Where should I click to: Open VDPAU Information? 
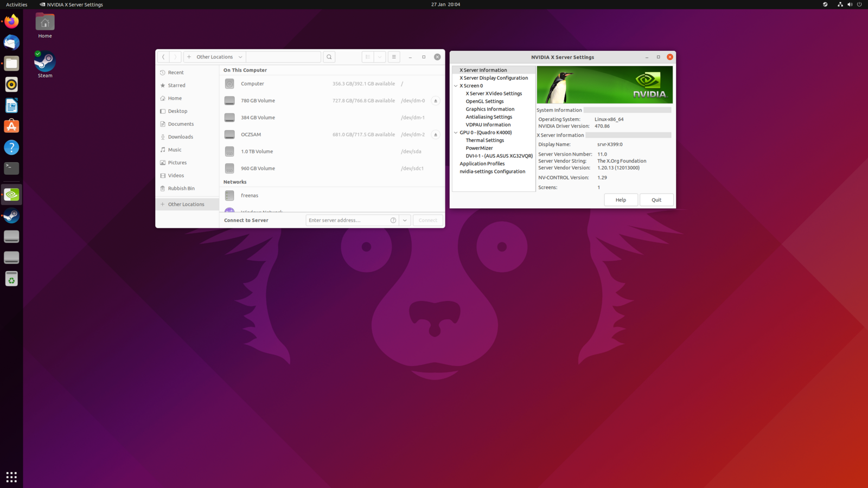488,125
